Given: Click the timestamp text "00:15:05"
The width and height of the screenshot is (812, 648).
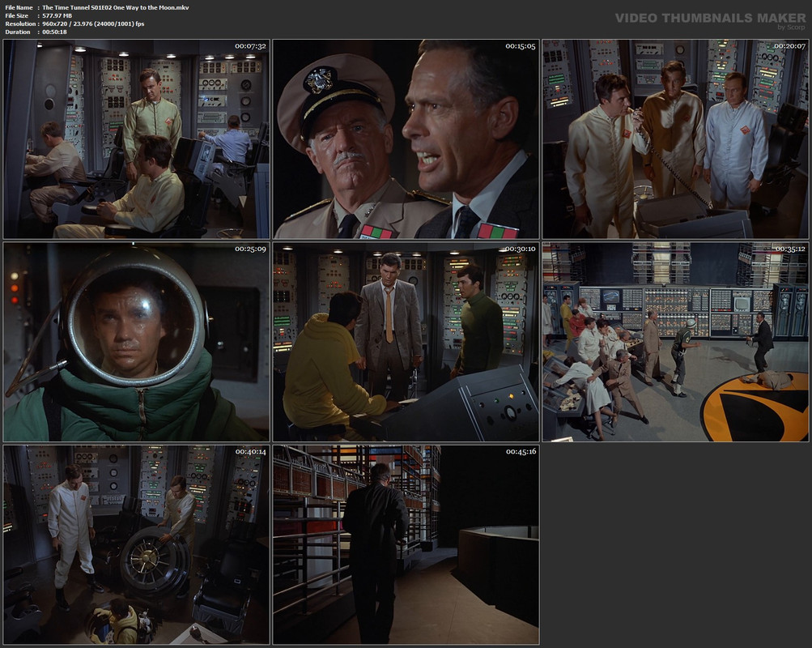Looking at the screenshot, I should pos(521,46).
